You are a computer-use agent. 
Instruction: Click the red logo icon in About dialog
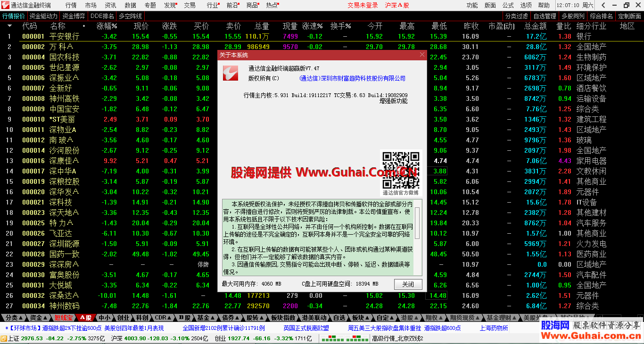pyautogui.click(x=231, y=73)
